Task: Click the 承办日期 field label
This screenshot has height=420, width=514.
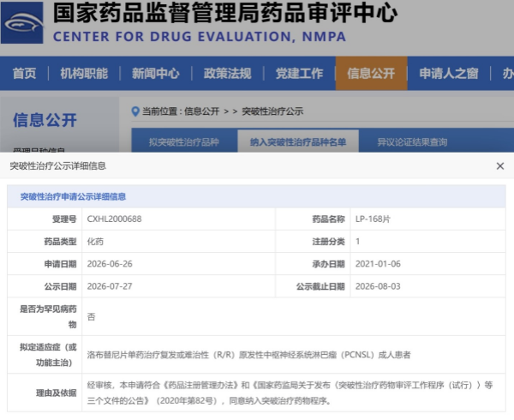Action: [x=328, y=264]
